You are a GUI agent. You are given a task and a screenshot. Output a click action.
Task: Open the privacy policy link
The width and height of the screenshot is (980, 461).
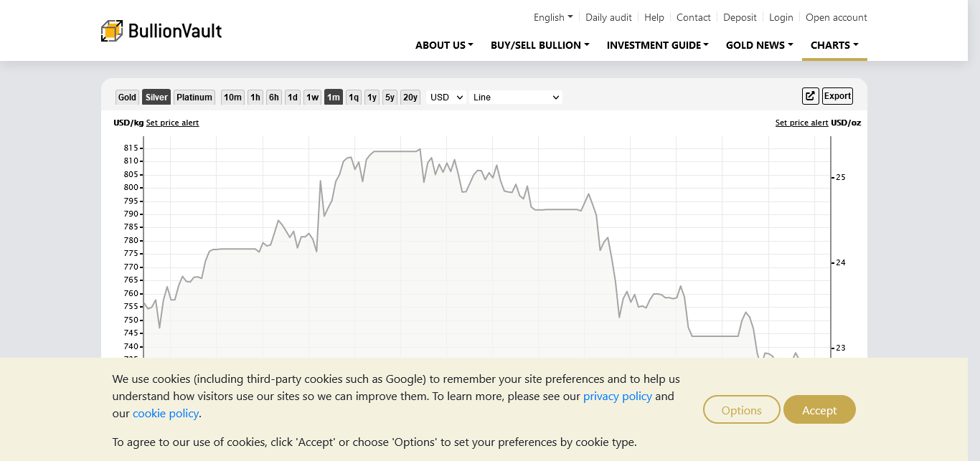click(617, 396)
